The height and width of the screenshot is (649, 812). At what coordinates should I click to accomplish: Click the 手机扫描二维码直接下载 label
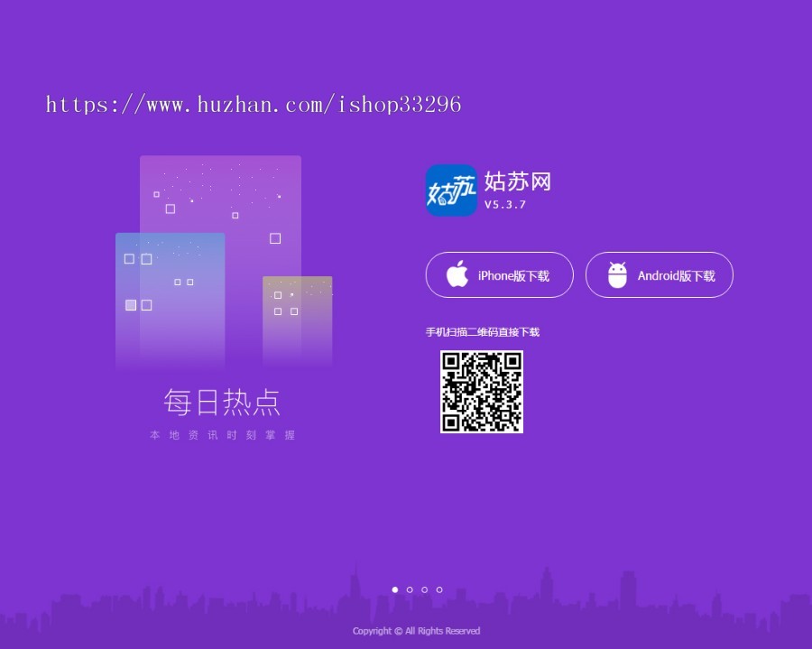(x=483, y=332)
